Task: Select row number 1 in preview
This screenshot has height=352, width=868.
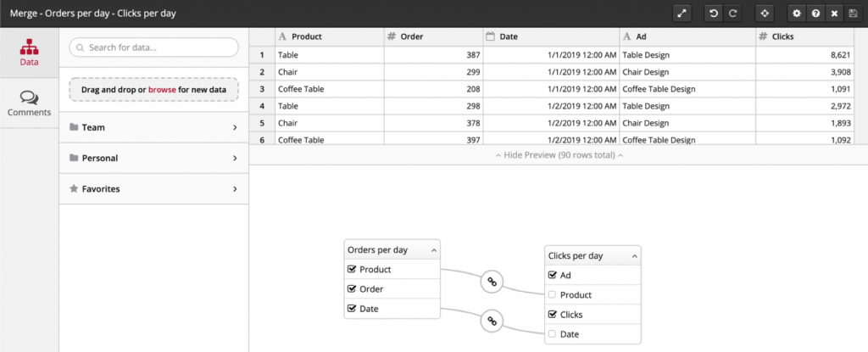Action: [262, 55]
